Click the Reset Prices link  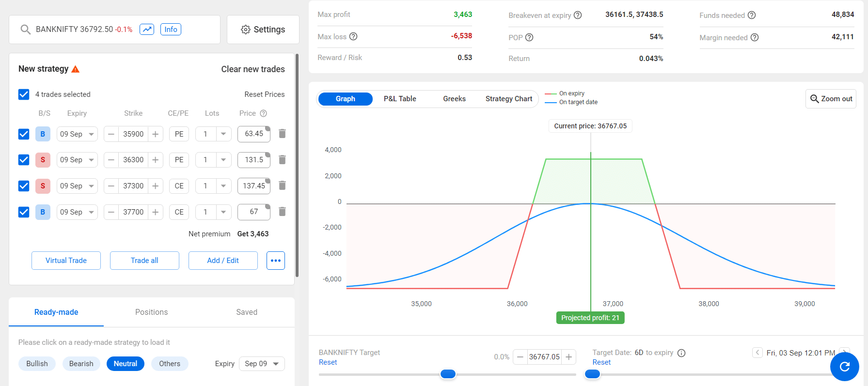pyautogui.click(x=265, y=94)
